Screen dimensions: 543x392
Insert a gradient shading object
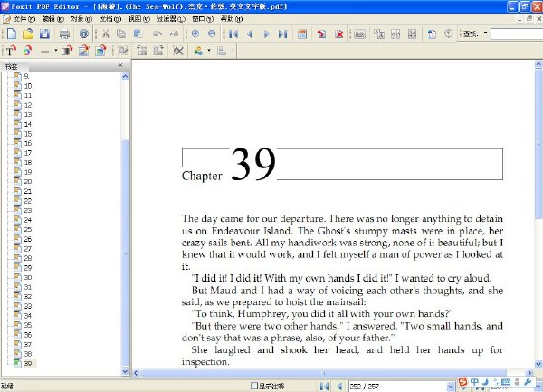[x=67, y=51]
